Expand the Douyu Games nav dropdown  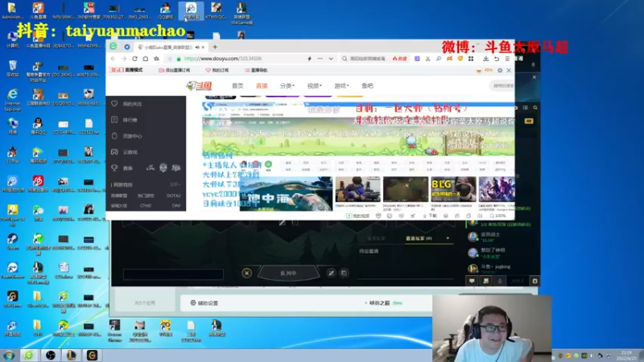(341, 86)
